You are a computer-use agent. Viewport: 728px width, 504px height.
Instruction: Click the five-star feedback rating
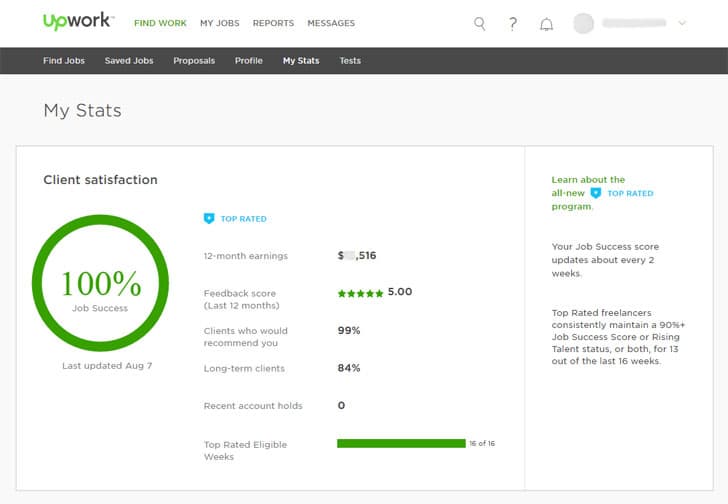pos(360,293)
